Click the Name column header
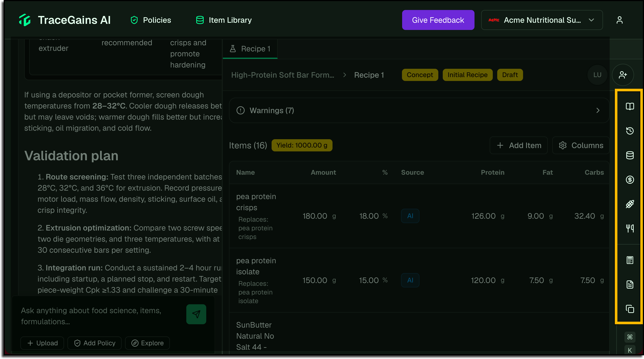The width and height of the screenshot is (644, 359). pos(246,172)
